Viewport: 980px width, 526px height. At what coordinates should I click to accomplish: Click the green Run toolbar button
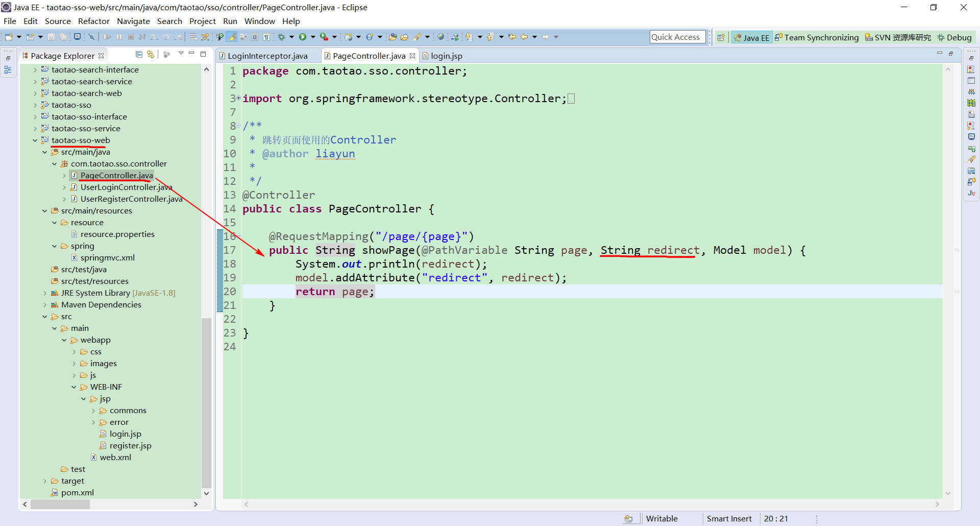point(303,37)
